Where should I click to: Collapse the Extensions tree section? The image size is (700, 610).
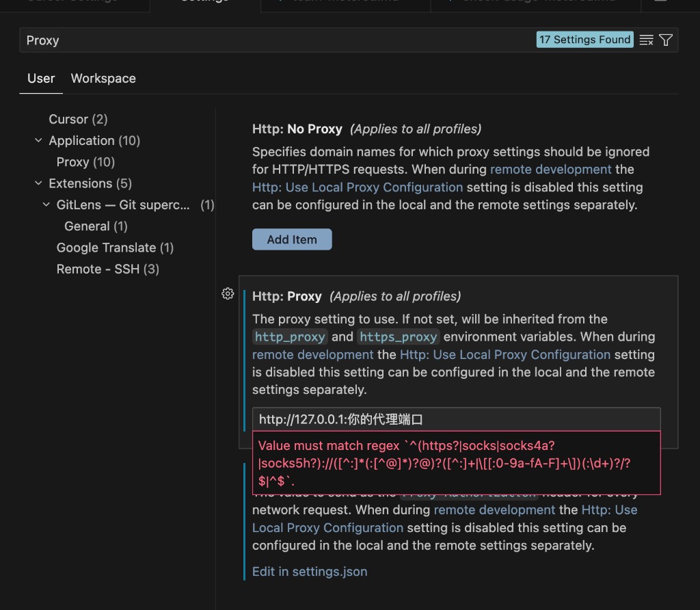pyautogui.click(x=38, y=183)
